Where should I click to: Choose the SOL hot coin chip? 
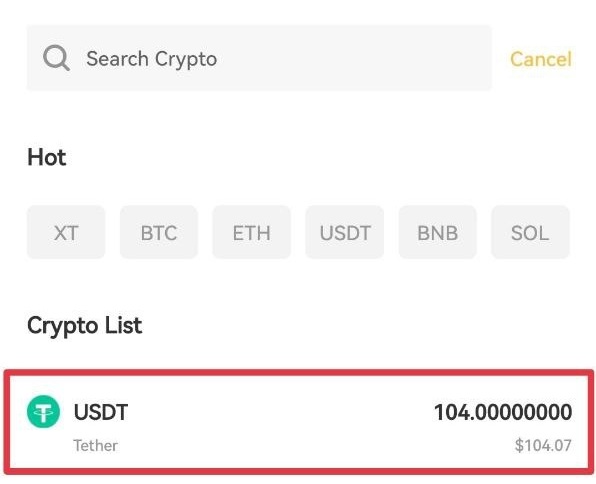tap(530, 232)
